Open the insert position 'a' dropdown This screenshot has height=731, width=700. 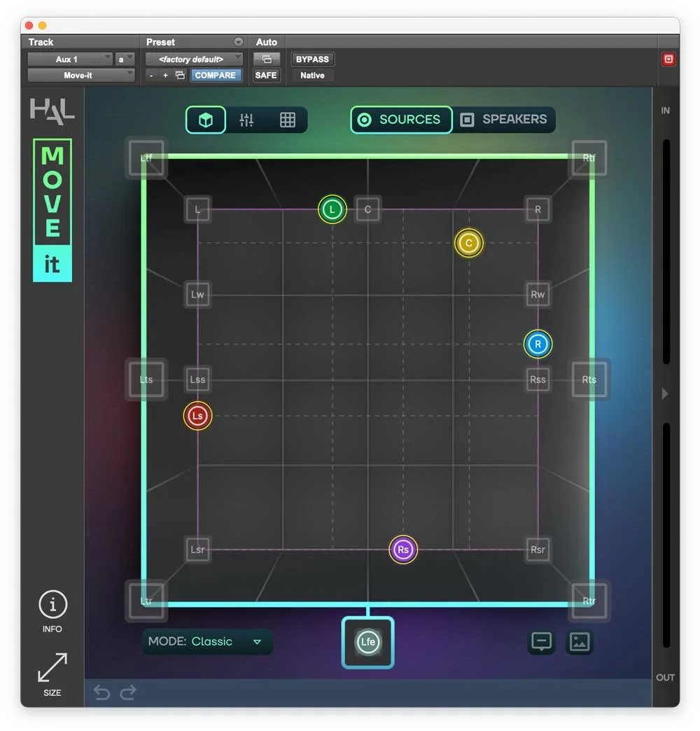(x=125, y=60)
